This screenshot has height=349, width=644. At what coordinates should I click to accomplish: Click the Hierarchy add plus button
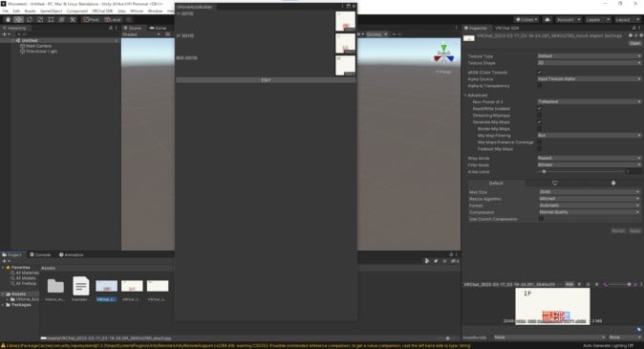[x=5, y=34]
